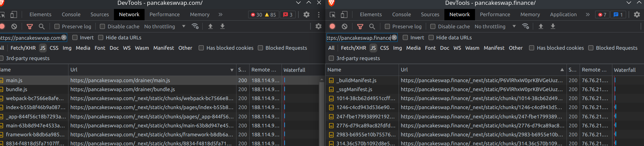Sort by Url column in right DevTools
This screenshot has height=146, width=644.
tap(483, 70)
